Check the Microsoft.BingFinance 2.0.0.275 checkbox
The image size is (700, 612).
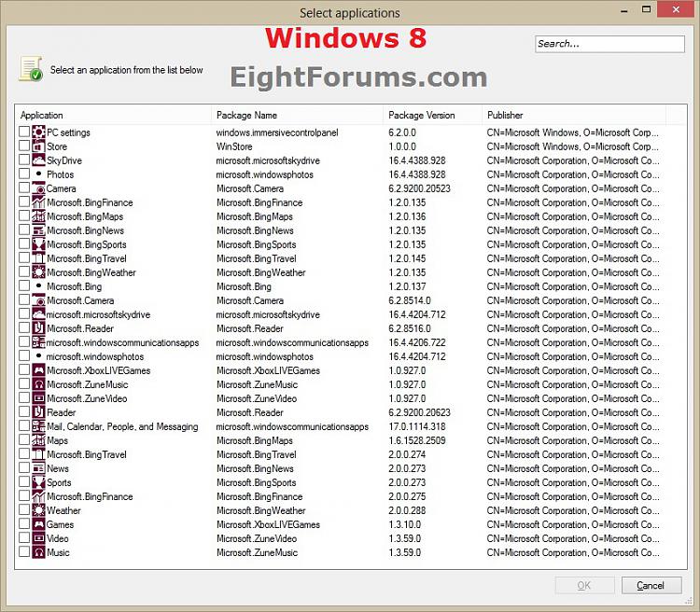[24, 496]
